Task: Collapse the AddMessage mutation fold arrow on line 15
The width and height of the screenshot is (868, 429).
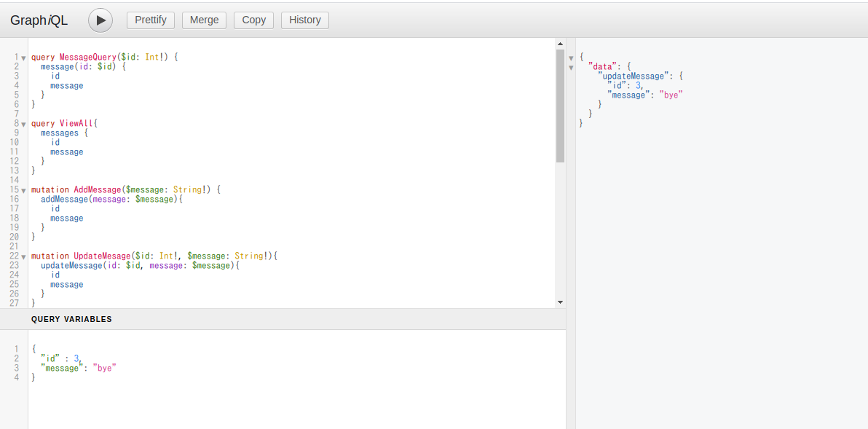Action: coord(24,190)
